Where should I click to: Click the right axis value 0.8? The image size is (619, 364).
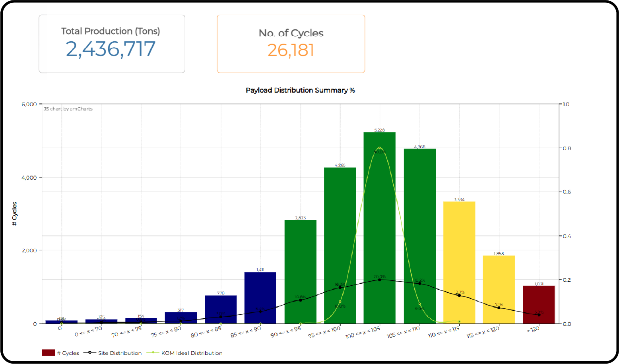click(x=567, y=148)
